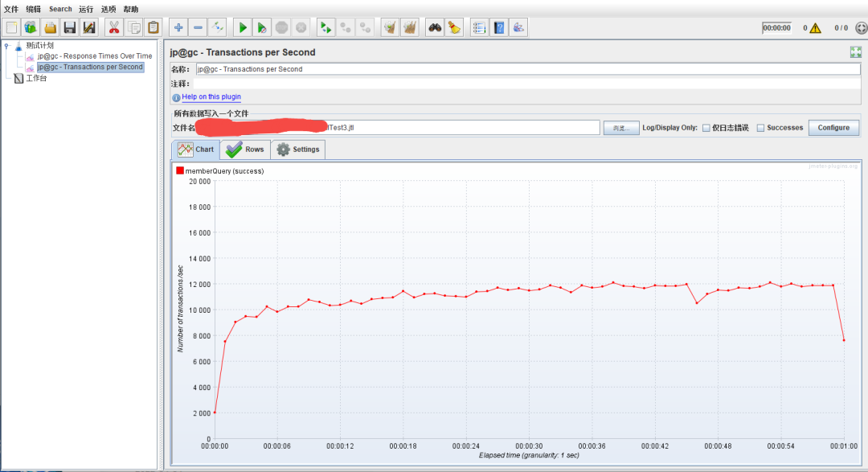Click the Save As icon with pencil
This screenshot has width=868, height=472.
89,27
